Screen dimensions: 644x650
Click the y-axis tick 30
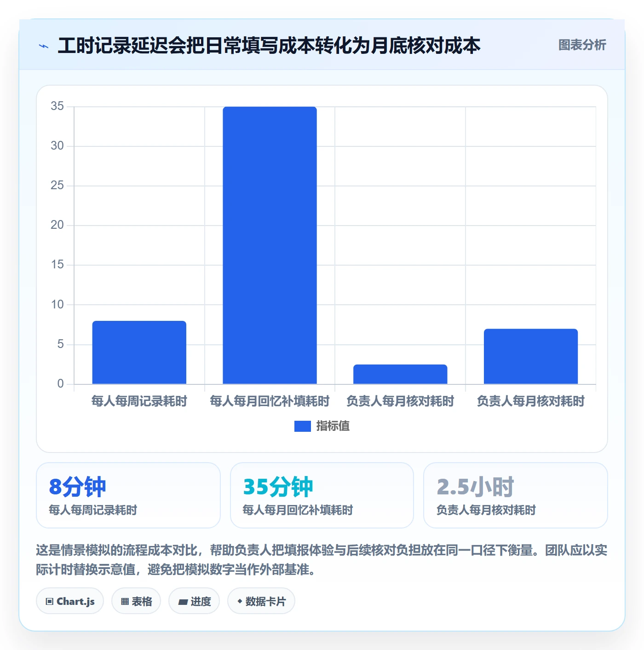tap(57, 146)
